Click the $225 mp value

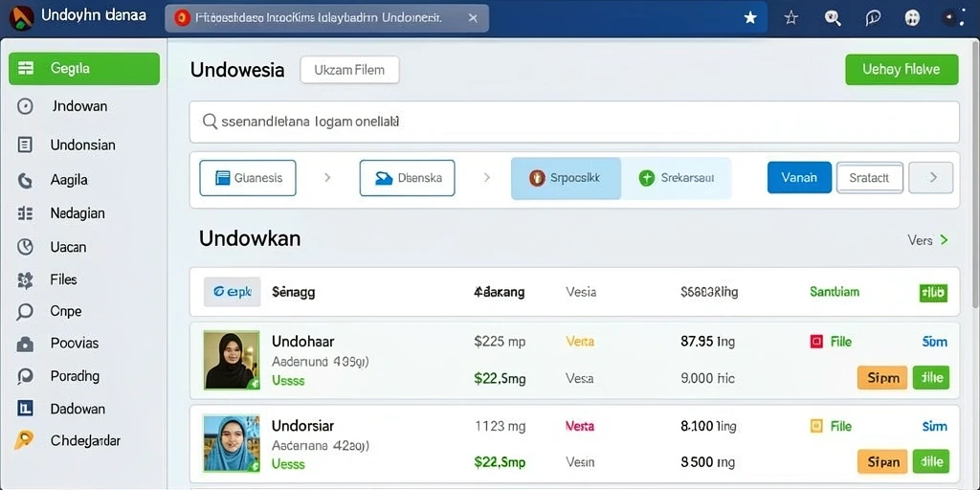click(x=500, y=342)
